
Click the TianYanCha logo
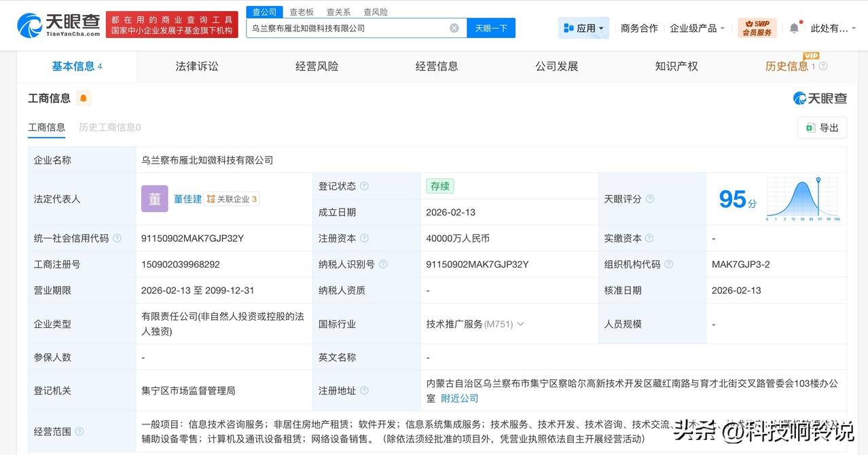[59, 25]
